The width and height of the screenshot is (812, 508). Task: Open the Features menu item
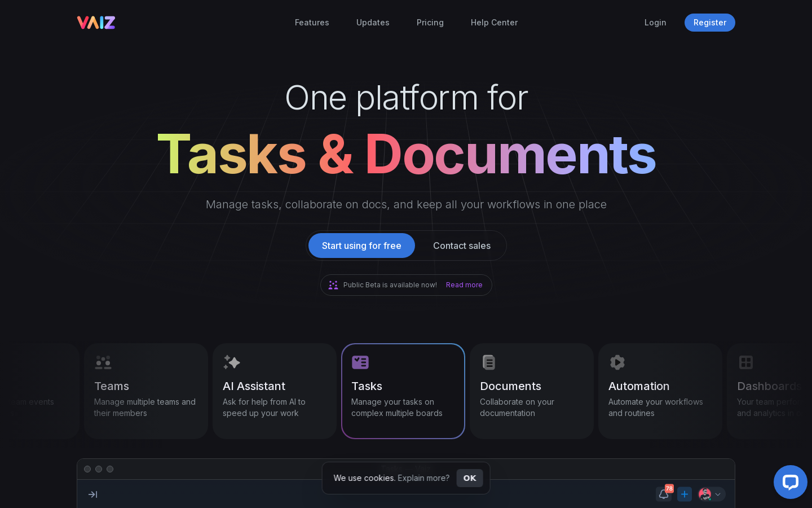coord(312,23)
